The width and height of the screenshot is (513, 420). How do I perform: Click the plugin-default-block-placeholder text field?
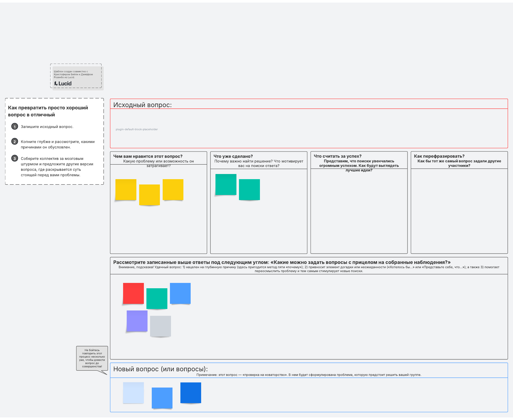click(x=137, y=129)
